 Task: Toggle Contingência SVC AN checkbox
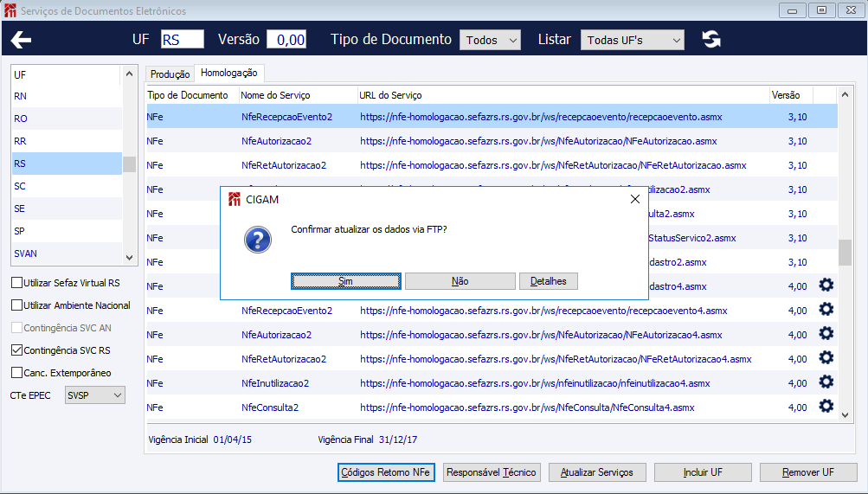pyautogui.click(x=17, y=328)
